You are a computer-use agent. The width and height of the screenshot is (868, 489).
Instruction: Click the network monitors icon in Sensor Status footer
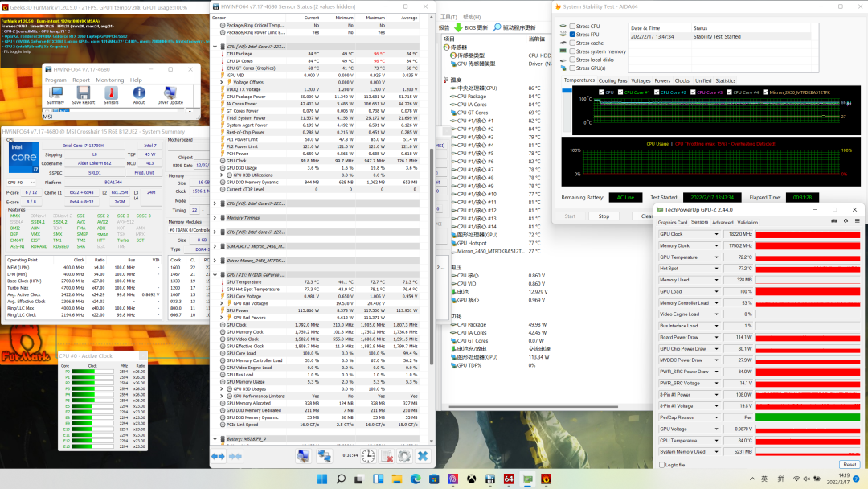coord(324,456)
